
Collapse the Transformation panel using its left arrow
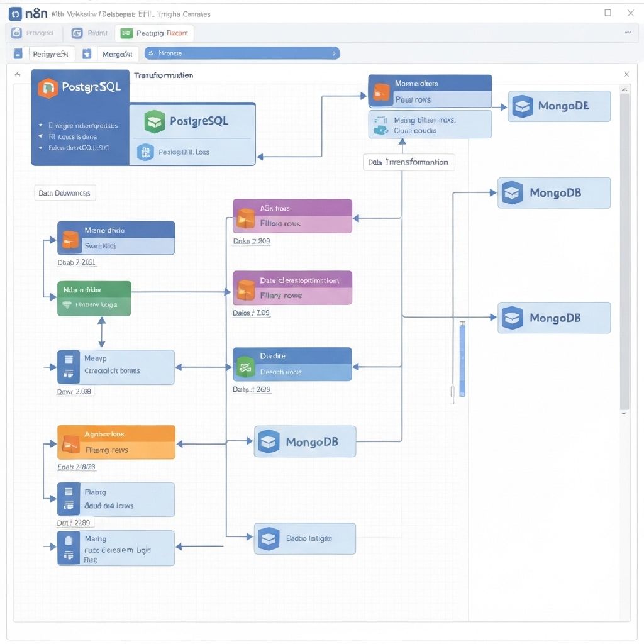[x=18, y=74]
